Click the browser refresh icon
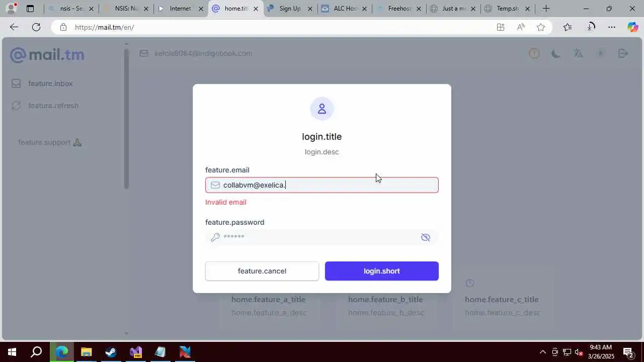This screenshot has height=362, width=644. tap(36, 27)
